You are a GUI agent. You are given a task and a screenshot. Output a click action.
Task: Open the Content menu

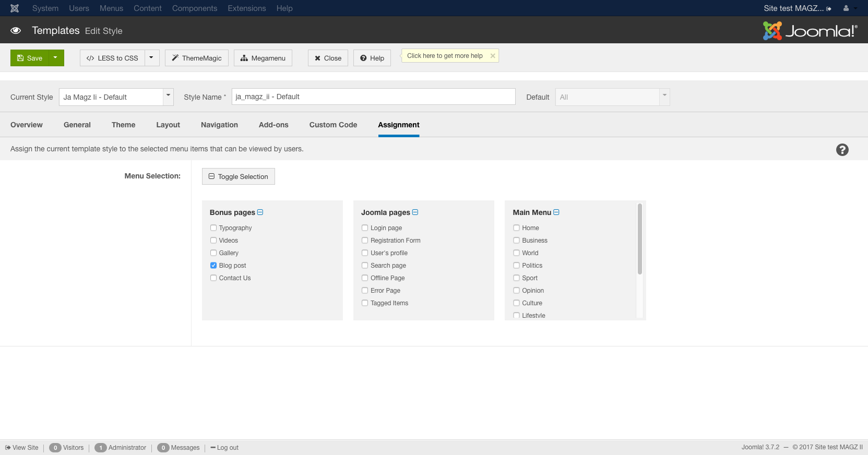tap(148, 8)
